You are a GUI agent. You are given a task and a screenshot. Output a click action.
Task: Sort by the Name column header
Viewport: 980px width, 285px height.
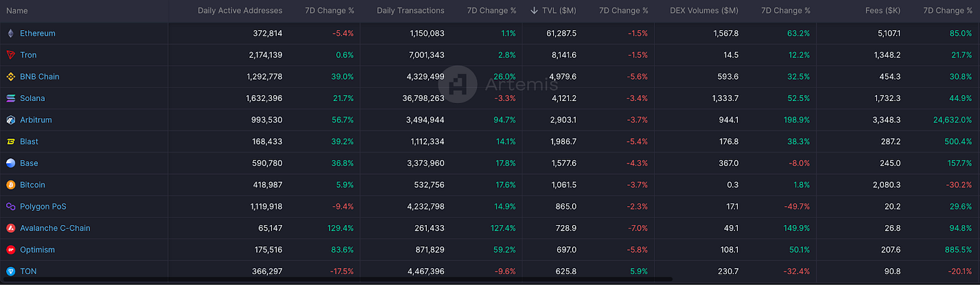(17, 11)
